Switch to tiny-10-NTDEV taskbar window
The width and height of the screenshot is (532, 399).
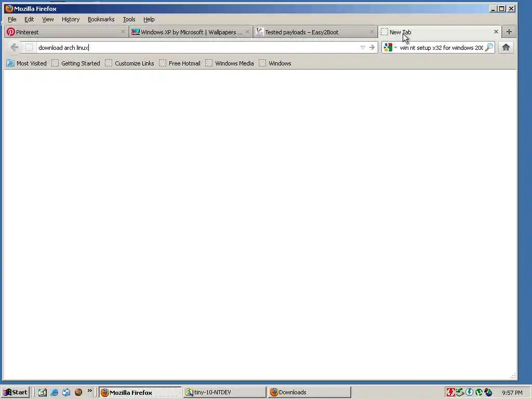[224, 392]
